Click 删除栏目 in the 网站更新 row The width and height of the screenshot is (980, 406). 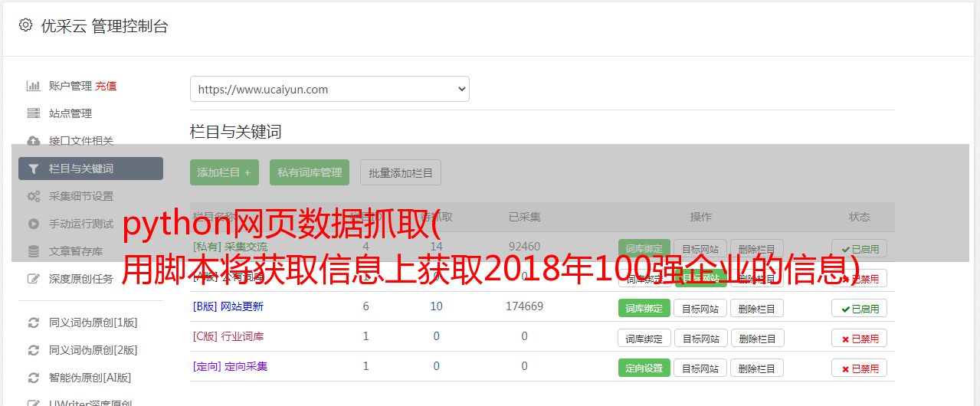pos(757,308)
